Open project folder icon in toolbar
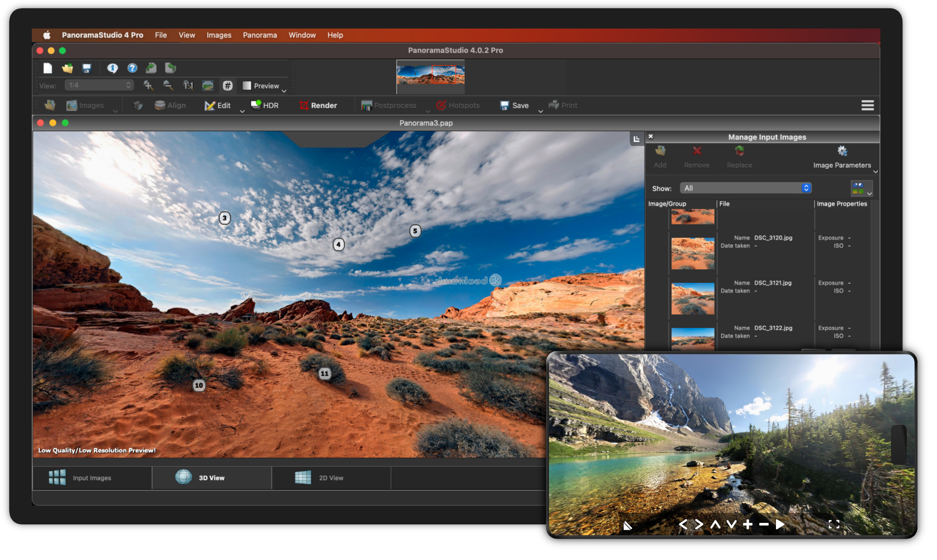Viewport: 937px width, 560px height. 67,68
